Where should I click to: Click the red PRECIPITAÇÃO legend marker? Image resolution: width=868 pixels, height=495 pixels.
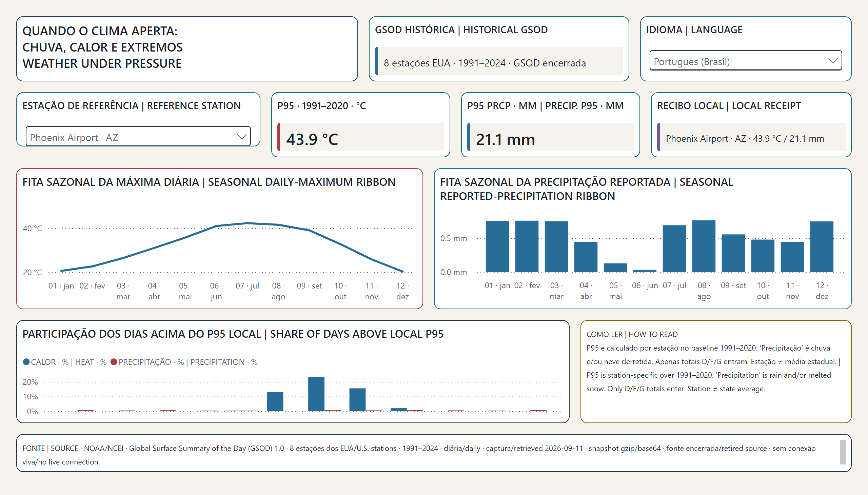coord(114,362)
